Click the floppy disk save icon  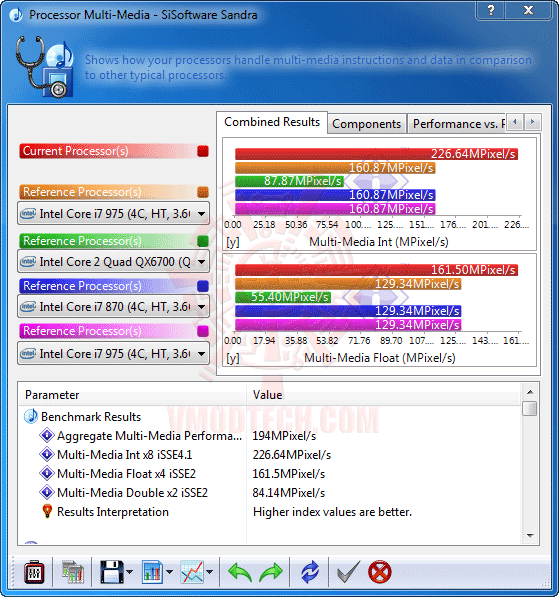112,572
